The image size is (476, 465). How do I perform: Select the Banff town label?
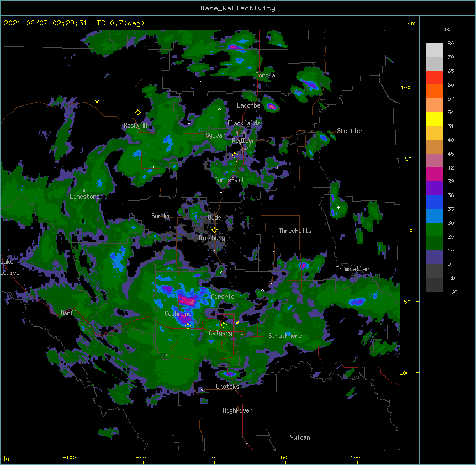click(68, 313)
